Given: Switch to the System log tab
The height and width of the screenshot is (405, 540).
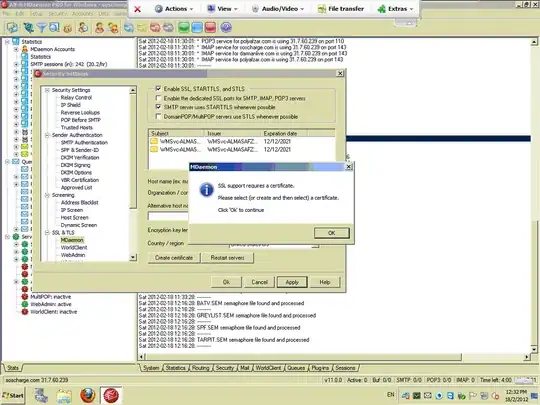Looking at the screenshot, I should coord(151,368).
